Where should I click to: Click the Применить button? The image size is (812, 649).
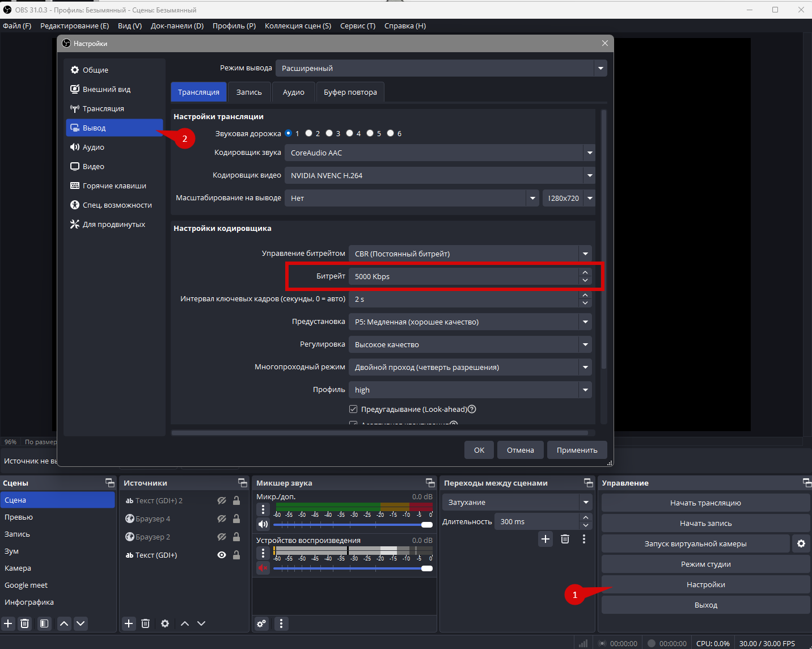coord(577,450)
